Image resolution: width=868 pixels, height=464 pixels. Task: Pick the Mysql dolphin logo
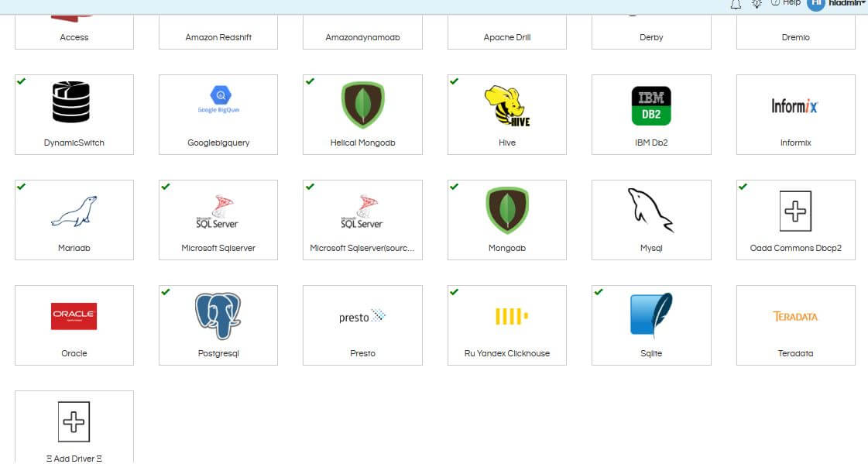click(650, 211)
